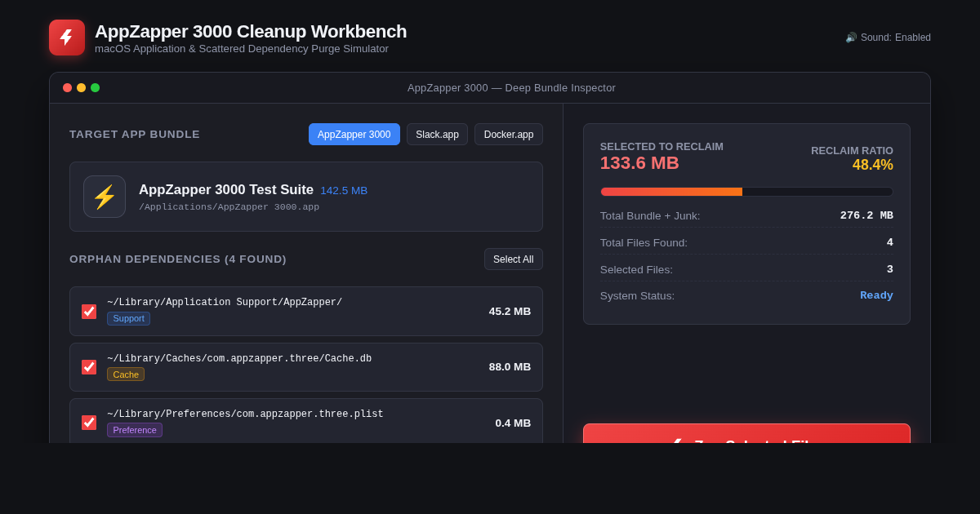This screenshot has width=980, height=514.
Task: Click the reclaim ratio progress bar
Action: (746, 192)
